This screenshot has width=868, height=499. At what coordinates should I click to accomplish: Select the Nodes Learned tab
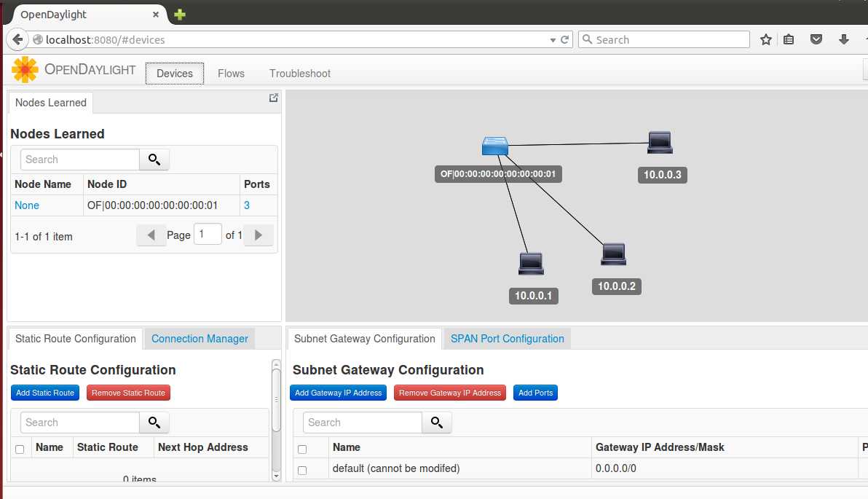tap(51, 103)
